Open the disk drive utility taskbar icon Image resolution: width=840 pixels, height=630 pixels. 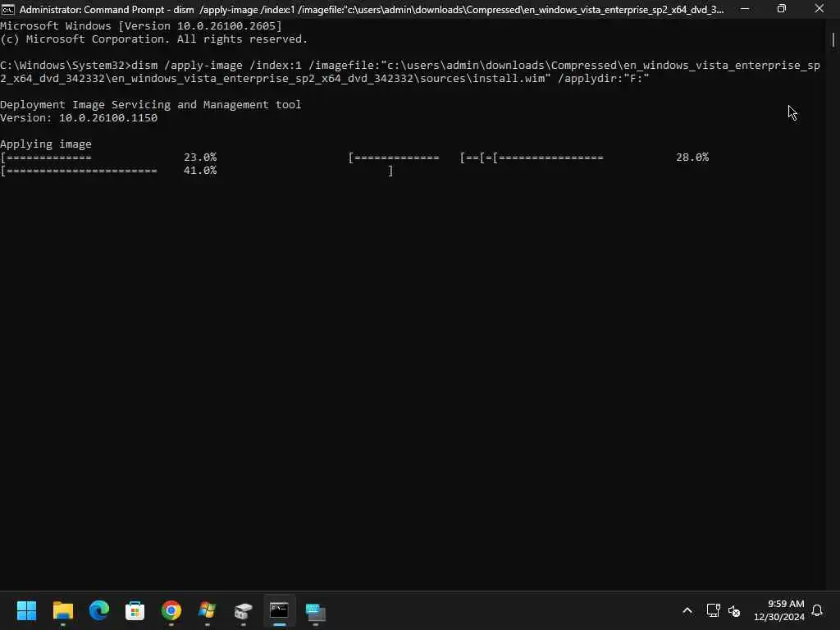[x=243, y=610]
